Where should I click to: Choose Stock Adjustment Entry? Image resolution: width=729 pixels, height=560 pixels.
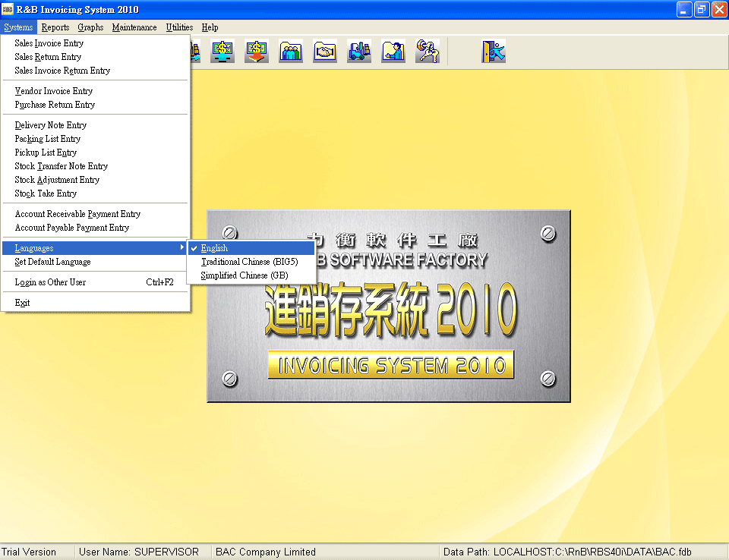click(96, 180)
